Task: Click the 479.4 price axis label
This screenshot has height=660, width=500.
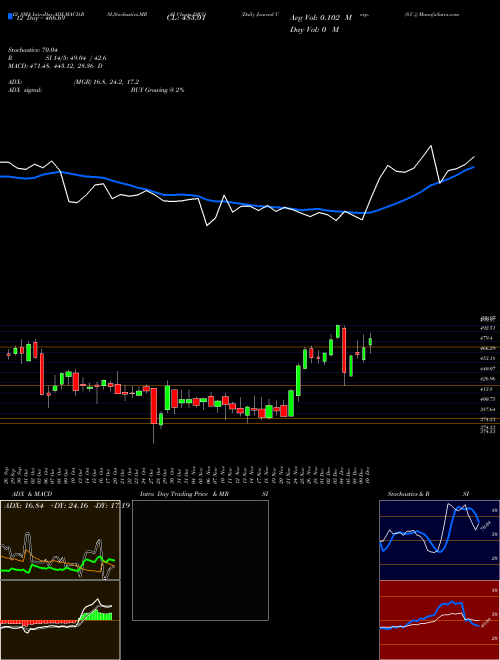Action: (488, 338)
